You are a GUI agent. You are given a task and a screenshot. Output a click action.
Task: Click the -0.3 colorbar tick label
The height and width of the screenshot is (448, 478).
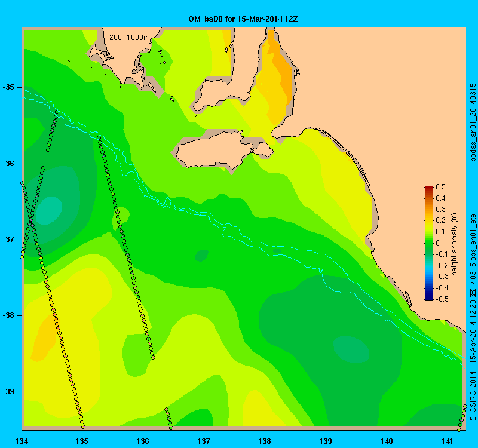pos(442,277)
